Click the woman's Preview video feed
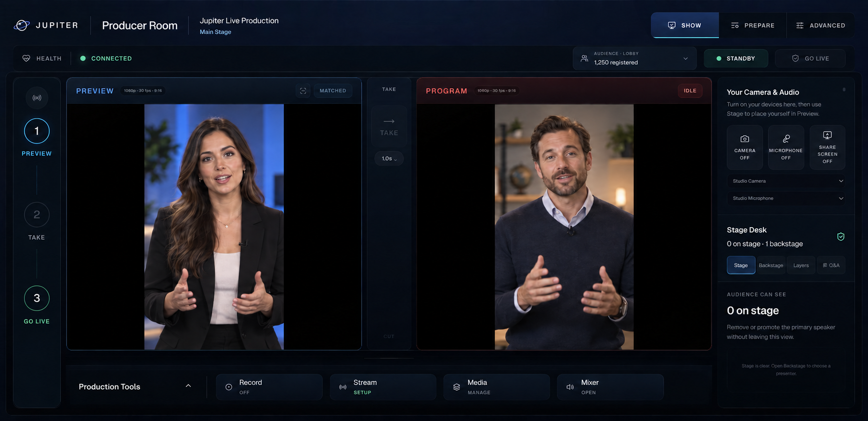 (214, 227)
